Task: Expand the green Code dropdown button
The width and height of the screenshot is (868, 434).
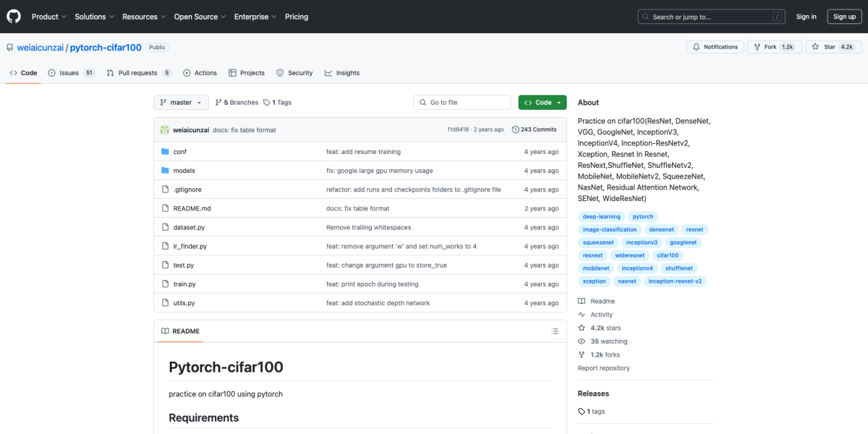Action: click(x=542, y=103)
